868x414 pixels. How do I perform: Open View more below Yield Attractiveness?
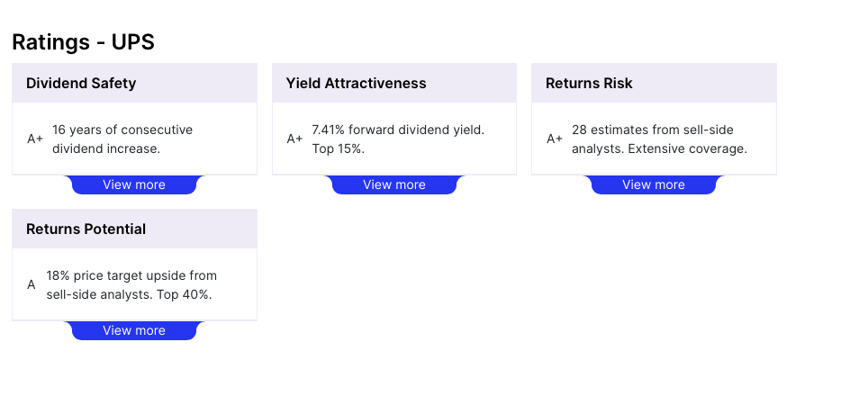point(394,184)
